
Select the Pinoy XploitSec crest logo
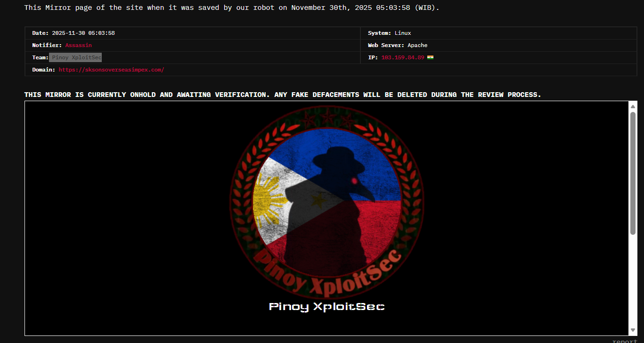326,202
